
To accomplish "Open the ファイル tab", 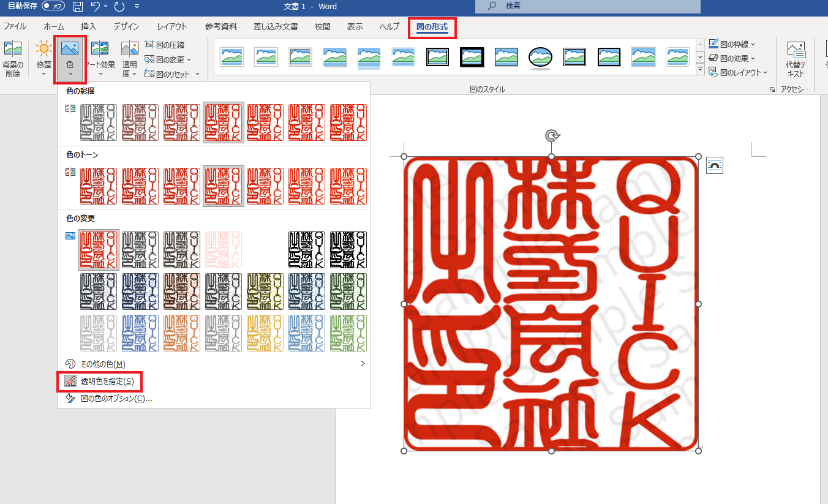I will (15, 26).
